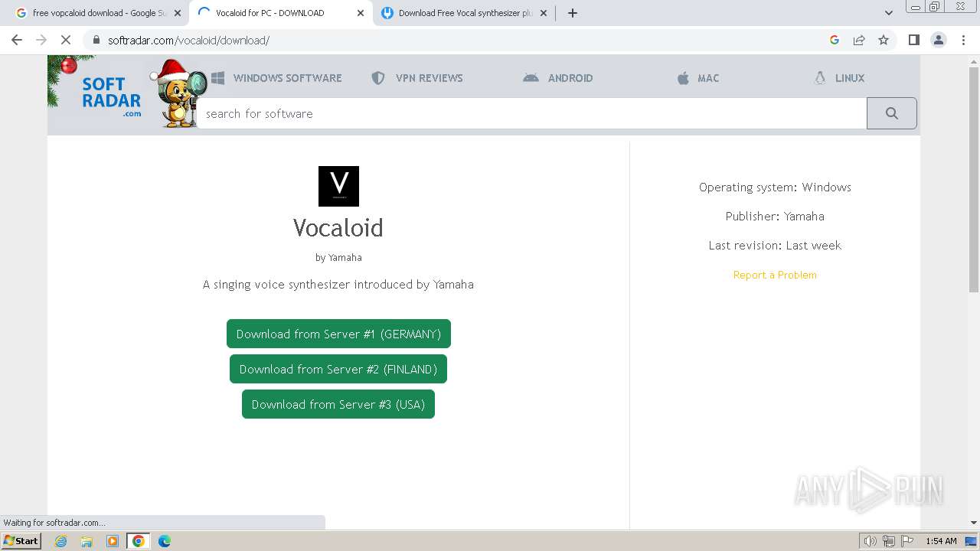Download from Server #2 (FINLAND)
The image size is (980, 551).
click(x=338, y=369)
